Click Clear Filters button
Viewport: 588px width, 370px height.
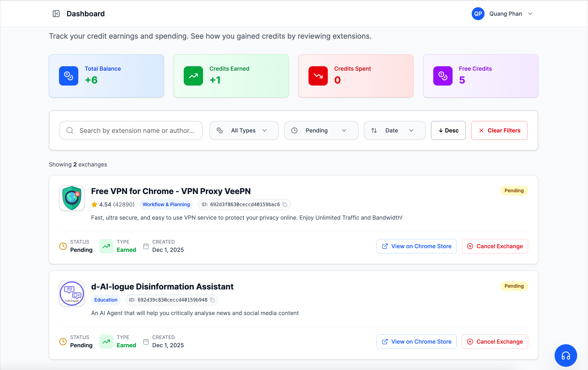pyautogui.click(x=499, y=130)
